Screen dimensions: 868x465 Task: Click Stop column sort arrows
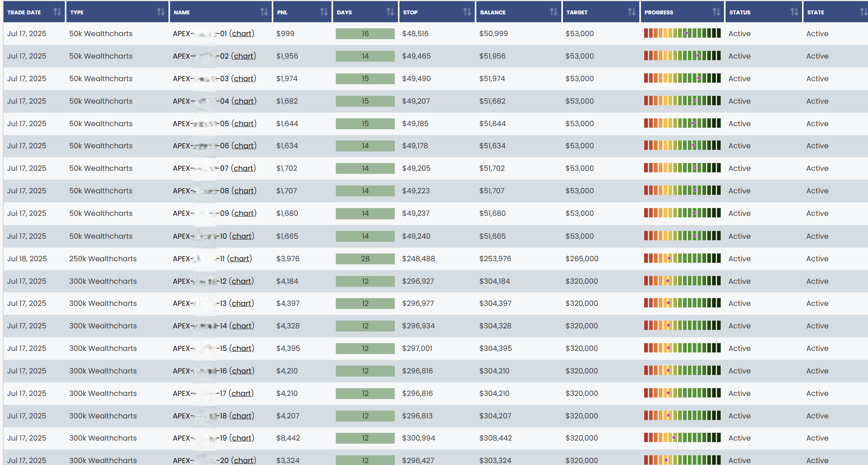coord(467,12)
